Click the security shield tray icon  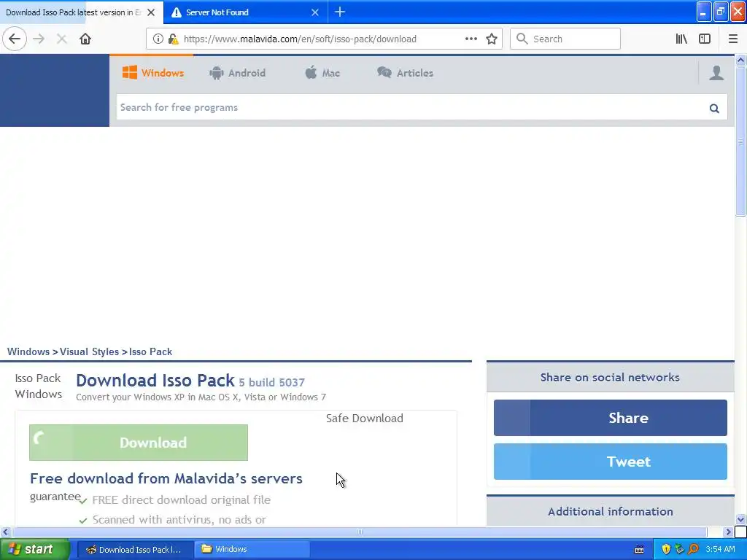(x=666, y=550)
